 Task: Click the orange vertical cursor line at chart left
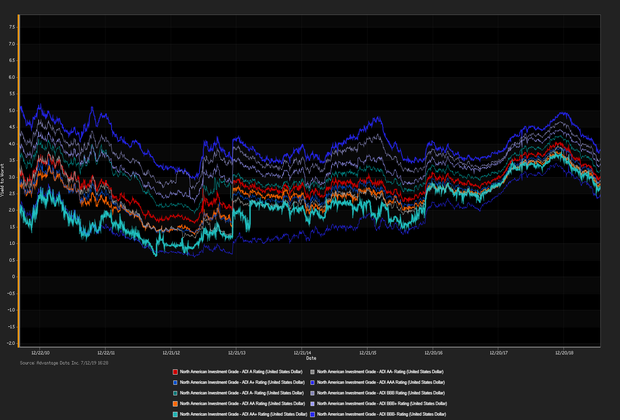(x=18, y=181)
